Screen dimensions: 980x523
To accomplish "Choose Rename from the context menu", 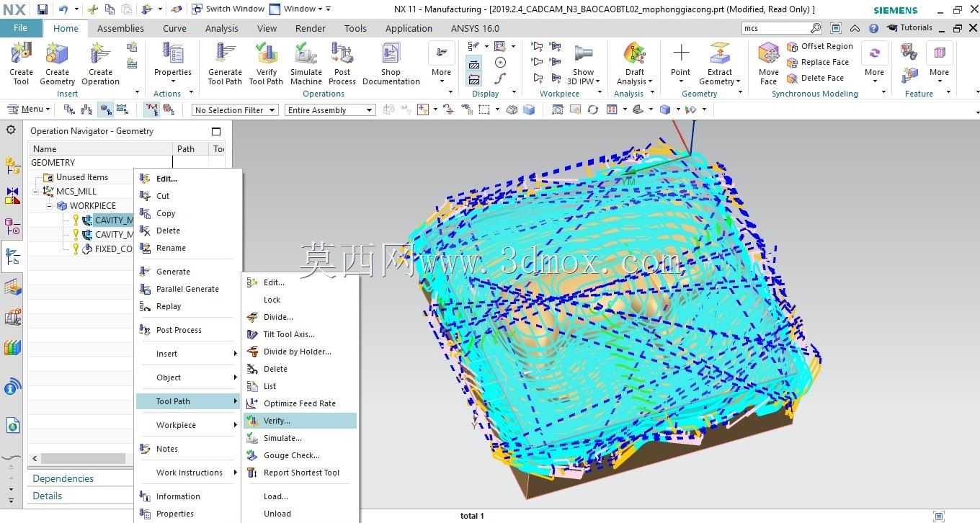I will (187, 248).
